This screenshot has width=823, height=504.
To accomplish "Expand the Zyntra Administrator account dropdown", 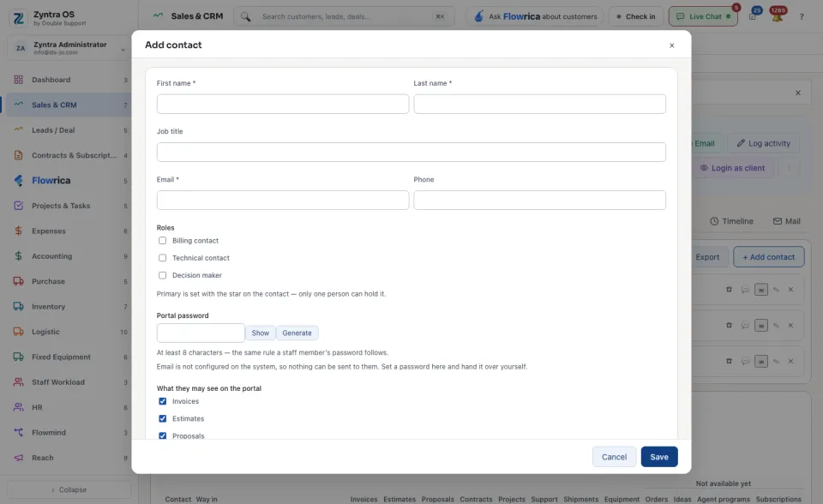I will [x=69, y=48].
